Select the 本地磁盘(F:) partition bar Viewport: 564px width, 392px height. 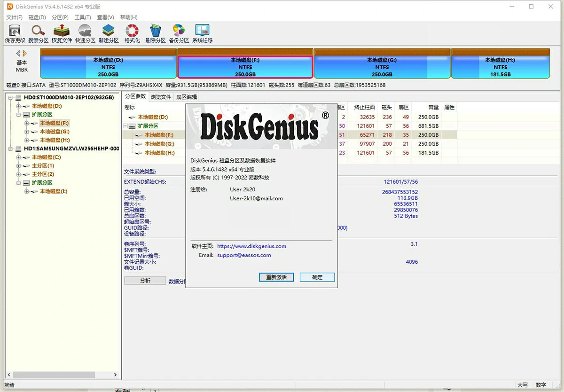tap(245, 63)
